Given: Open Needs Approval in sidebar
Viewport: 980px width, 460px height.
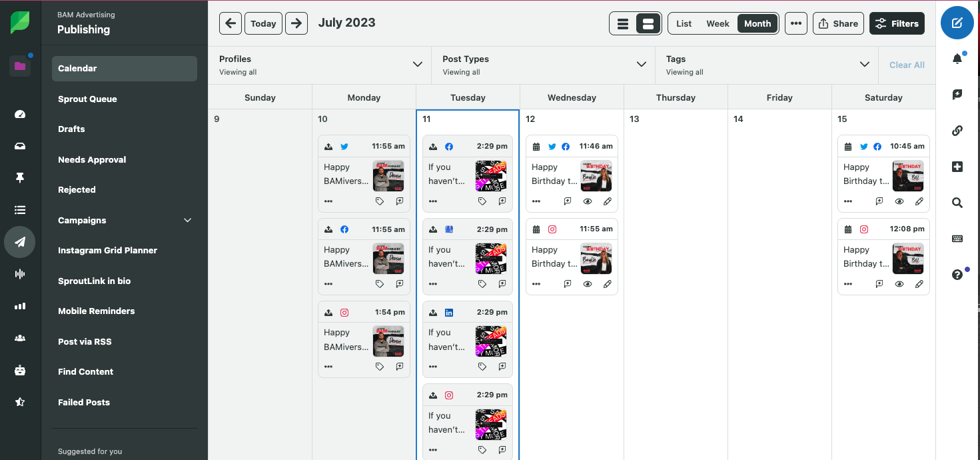Looking at the screenshot, I should tap(125, 159).
